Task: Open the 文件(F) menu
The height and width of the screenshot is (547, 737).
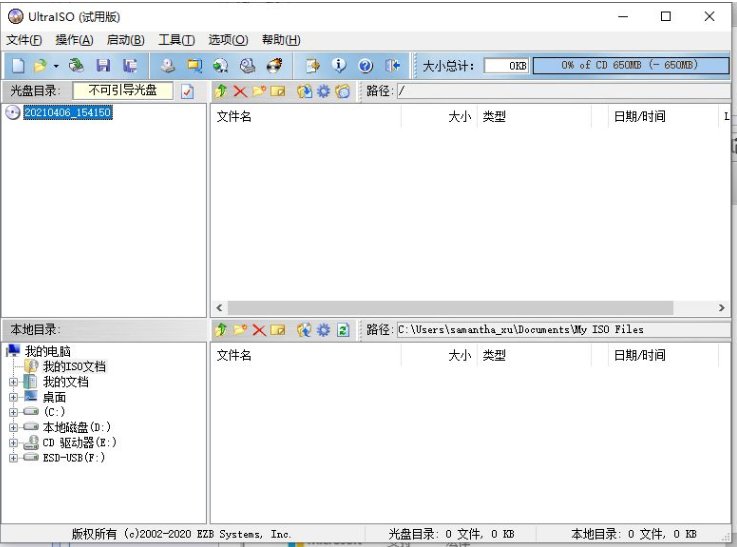Action: 24,40
